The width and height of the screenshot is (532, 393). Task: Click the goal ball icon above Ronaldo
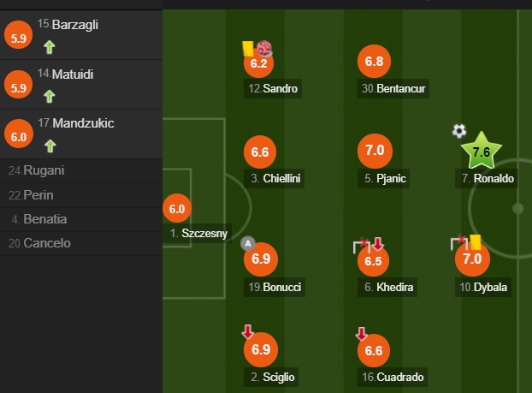459,131
